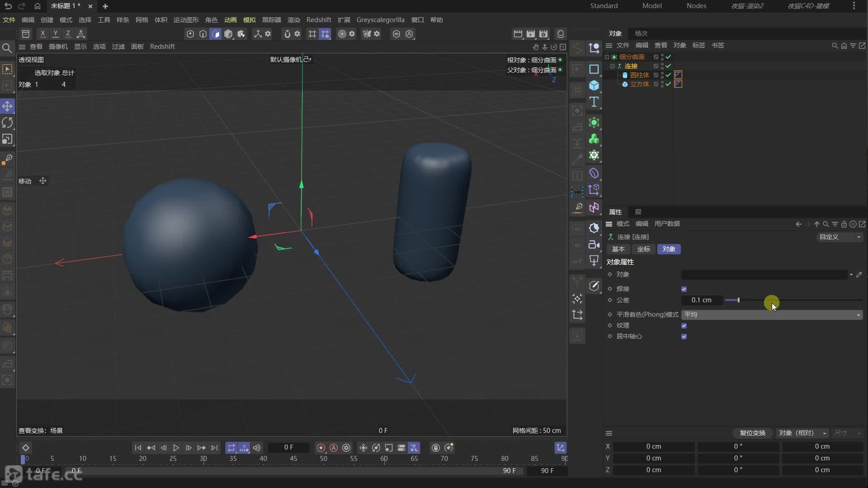Toggle green checkmark of 细分曲面 object
This screenshot has width=868, height=488.
click(x=668, y=57)
